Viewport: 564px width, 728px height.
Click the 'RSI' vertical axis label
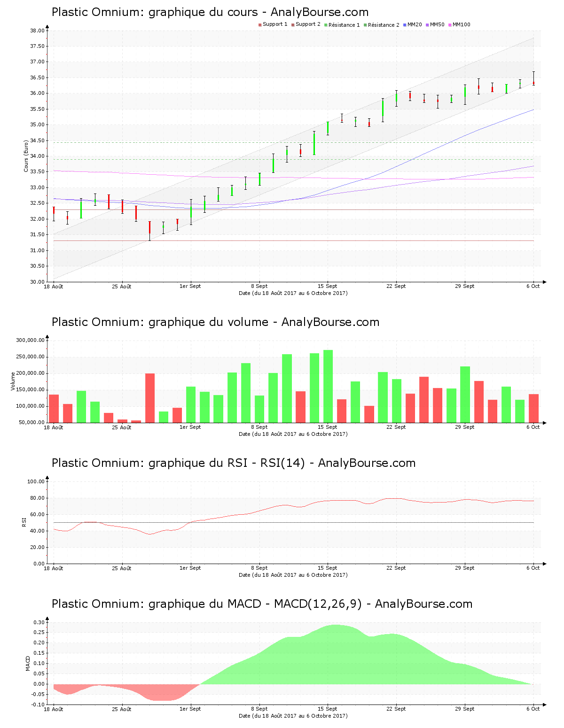[24, 522]
